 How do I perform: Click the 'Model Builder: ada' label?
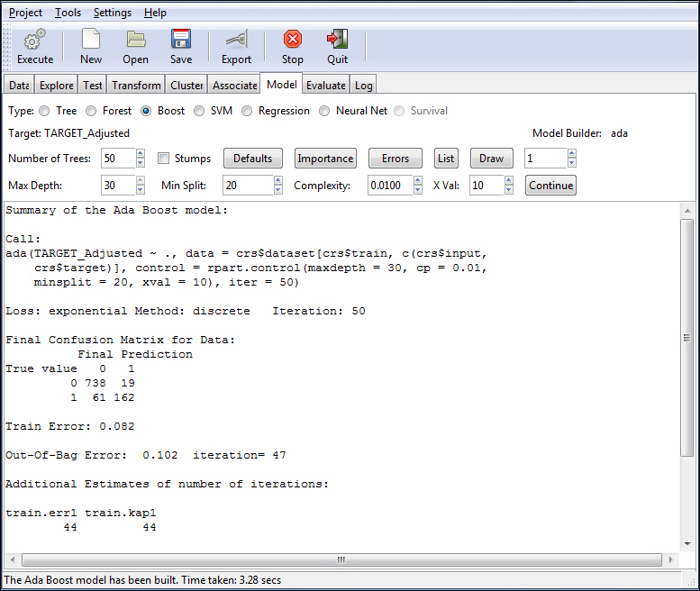pos(580,133)
